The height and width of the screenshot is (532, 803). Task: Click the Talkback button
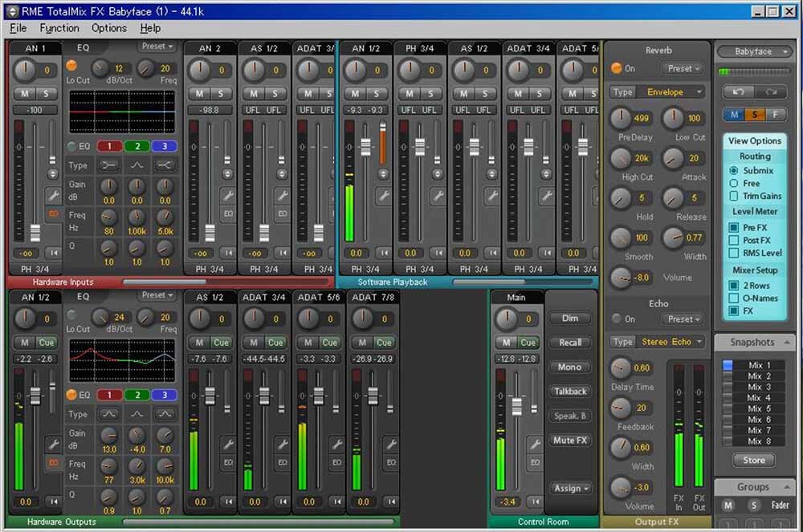[570, 392]
